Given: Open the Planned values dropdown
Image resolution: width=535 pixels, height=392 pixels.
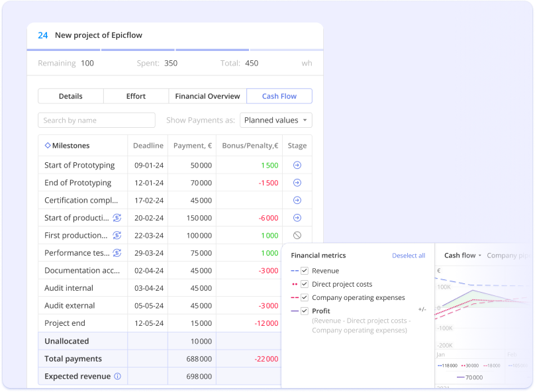Looking at the screenshot, I should click(275, 120).
